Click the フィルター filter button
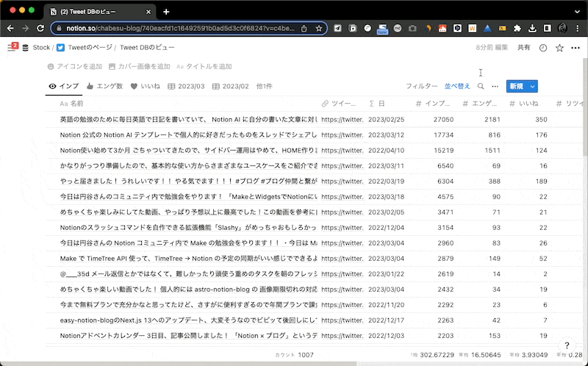The height and width of the screenshot is (366, 588). tap(421, 86)
